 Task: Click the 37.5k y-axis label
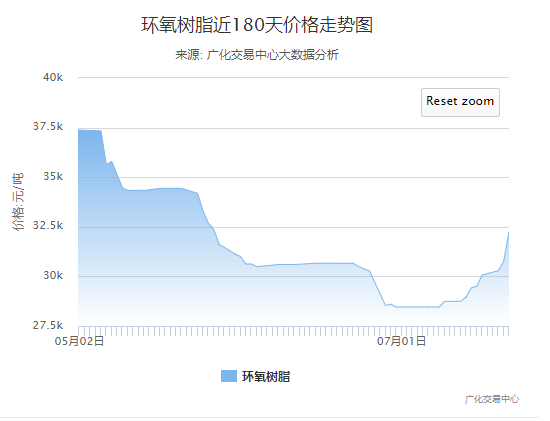click(48, 126)
